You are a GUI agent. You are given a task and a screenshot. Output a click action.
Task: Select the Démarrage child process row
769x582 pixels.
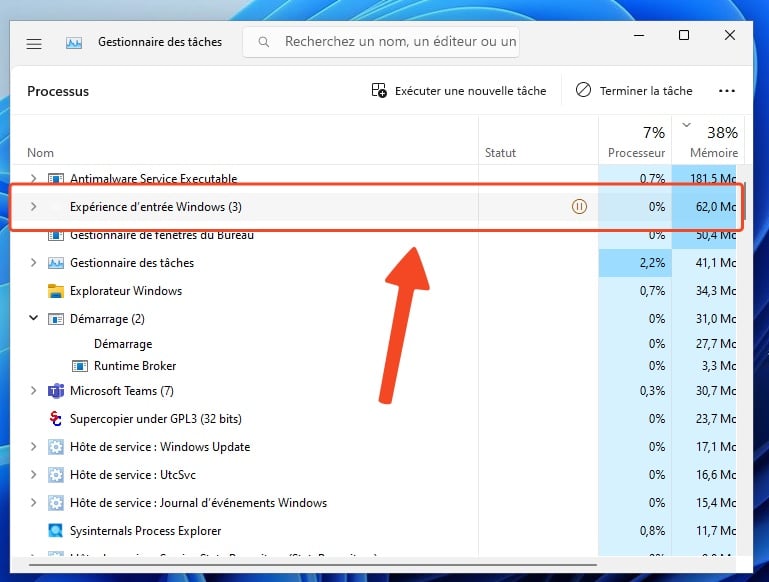click(x=374, y=344)
